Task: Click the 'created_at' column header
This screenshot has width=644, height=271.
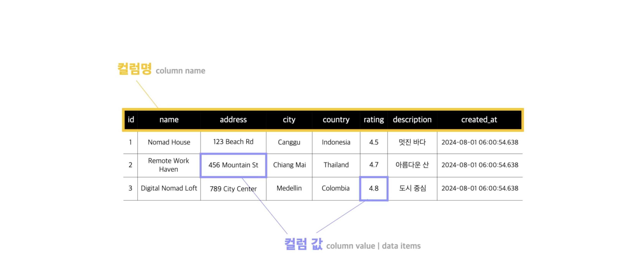Action: tap(479, 120)
